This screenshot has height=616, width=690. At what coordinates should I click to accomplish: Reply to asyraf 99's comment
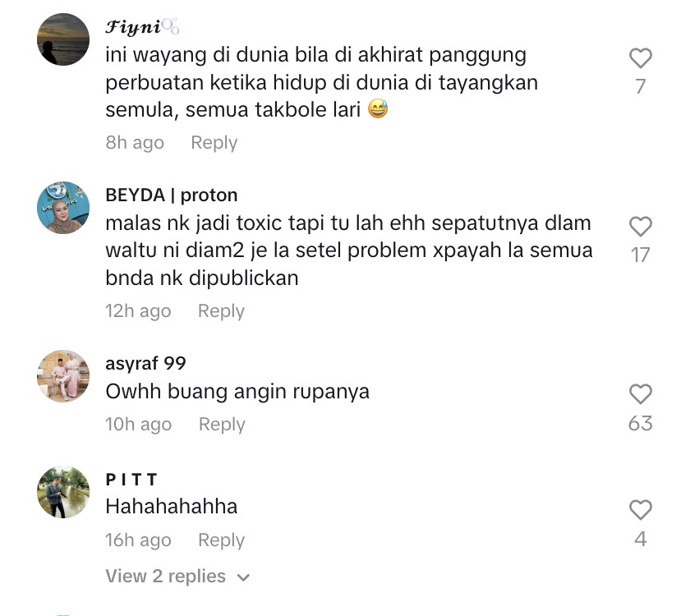[x=222, y=425]
